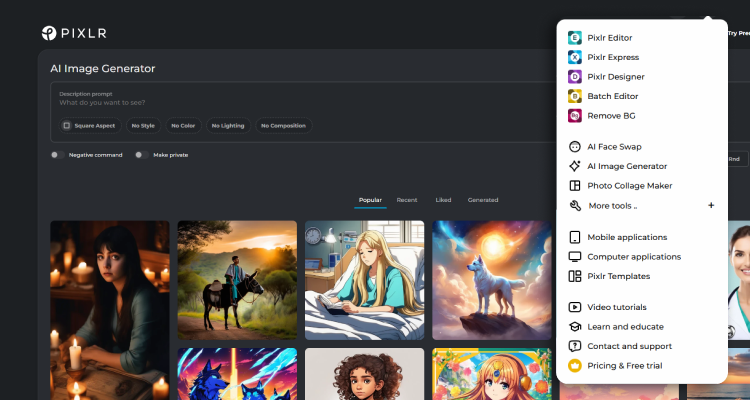Image resolution: width=750 pixels, height=400 pixels.
Task: Open the No Composition selector
Action: point(284,126)
